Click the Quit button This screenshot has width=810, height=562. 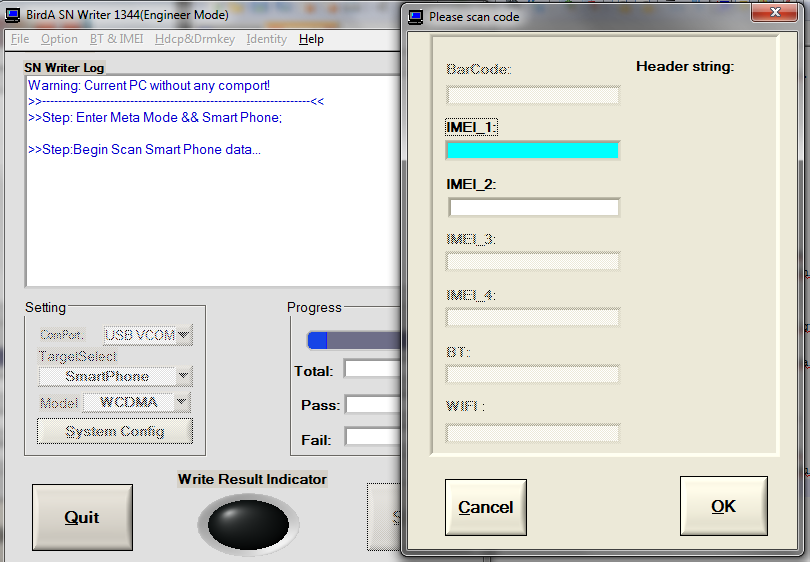tap(82, 517)
